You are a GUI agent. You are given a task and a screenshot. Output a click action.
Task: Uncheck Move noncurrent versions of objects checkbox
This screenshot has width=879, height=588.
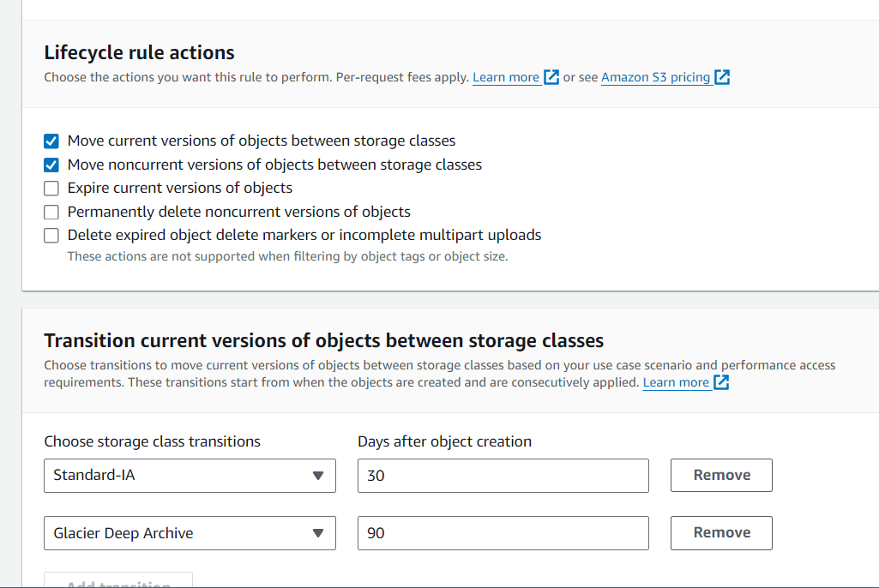tap(51, 165)
